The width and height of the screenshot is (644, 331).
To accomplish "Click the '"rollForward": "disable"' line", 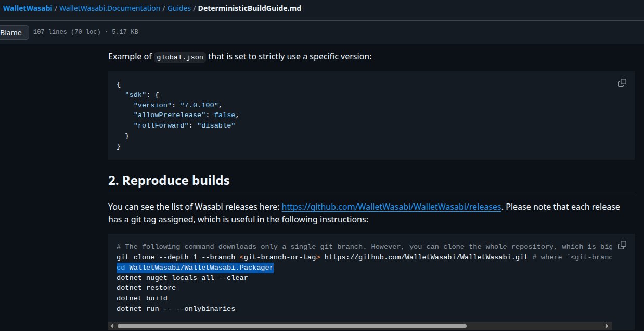I will click(x=184, y=125).
